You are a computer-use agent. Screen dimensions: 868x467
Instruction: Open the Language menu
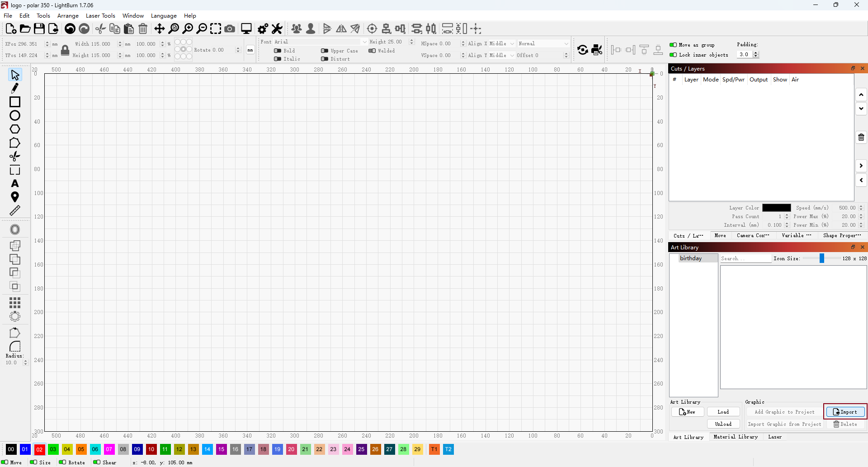coord(164,16)
